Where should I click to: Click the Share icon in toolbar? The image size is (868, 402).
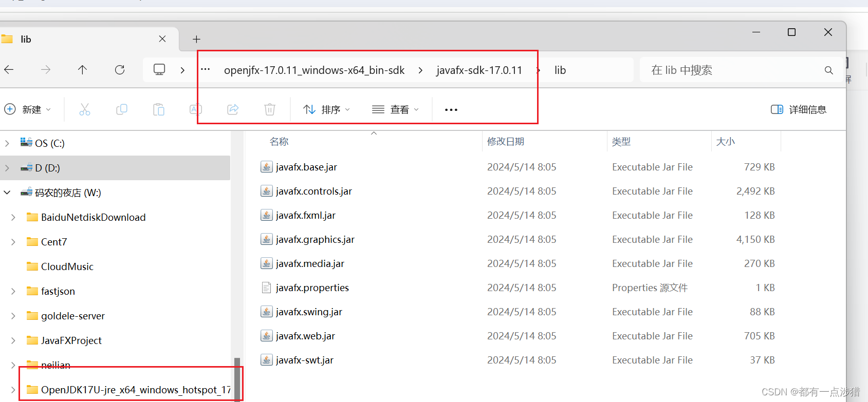[x=233, y=109]
